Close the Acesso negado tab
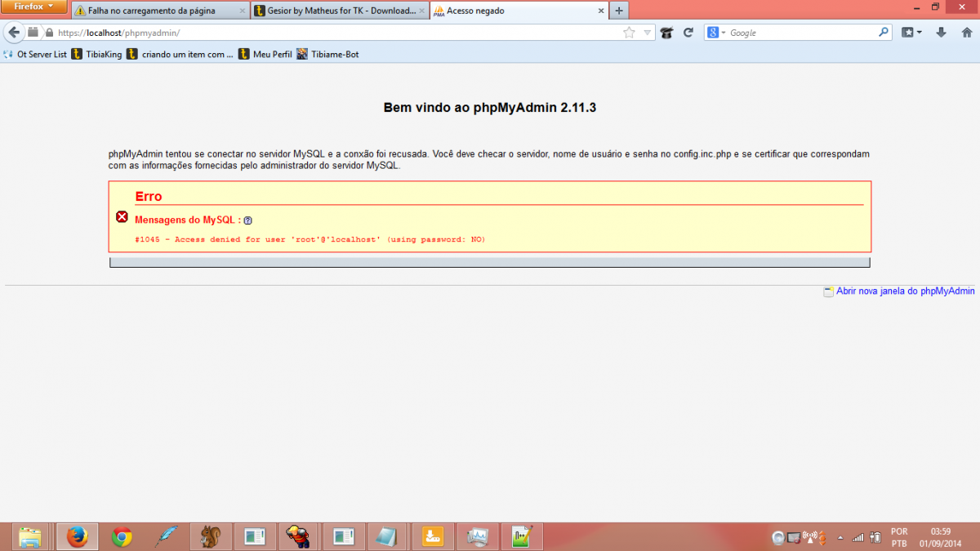Screen dimensions: 980x551 click(x=602, y=11)
